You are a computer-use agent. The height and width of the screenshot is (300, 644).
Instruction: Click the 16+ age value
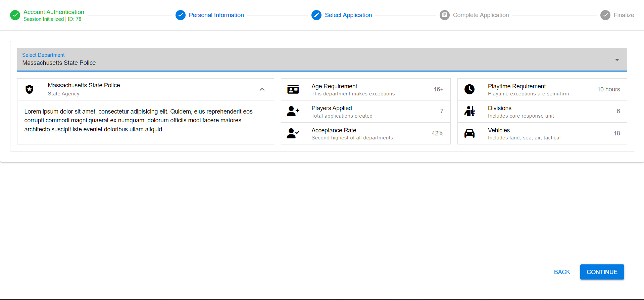(438, 89)
